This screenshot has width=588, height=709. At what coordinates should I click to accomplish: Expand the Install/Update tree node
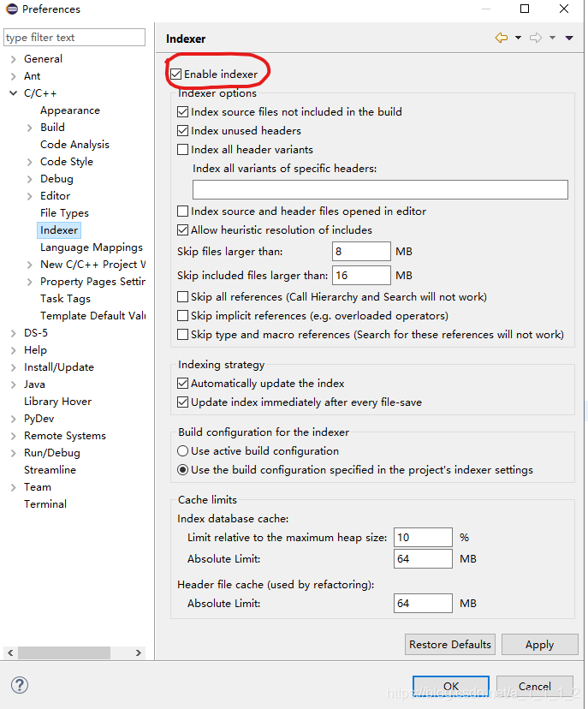[13, 367]
